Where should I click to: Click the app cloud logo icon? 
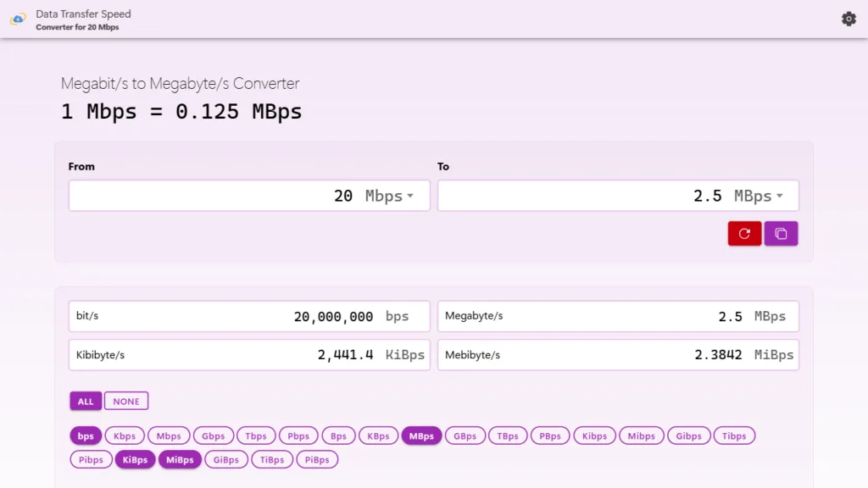coord(18,19)
